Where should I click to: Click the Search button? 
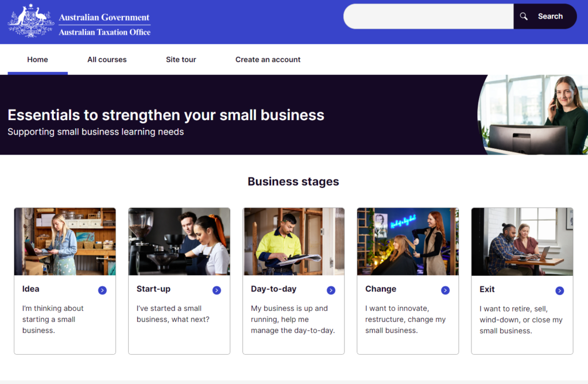(x=545, y=16)
